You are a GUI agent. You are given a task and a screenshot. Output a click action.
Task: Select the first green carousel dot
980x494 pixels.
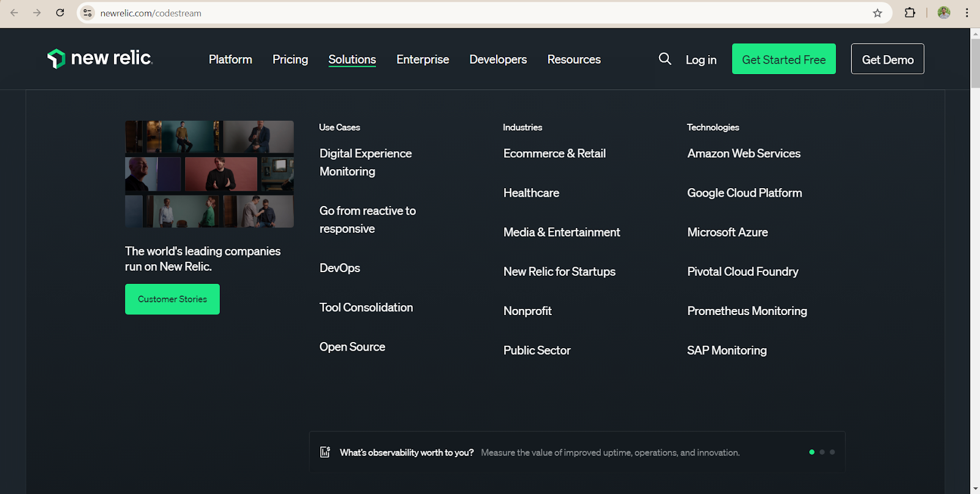812,452
